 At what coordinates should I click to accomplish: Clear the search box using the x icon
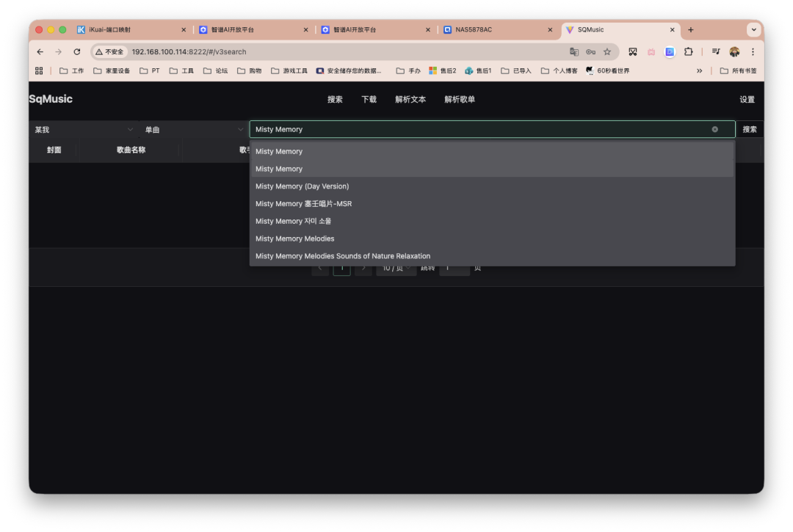(714, 130)
